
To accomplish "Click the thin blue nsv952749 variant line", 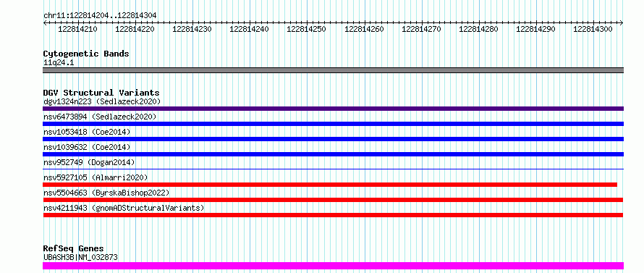I will (333, 169).
